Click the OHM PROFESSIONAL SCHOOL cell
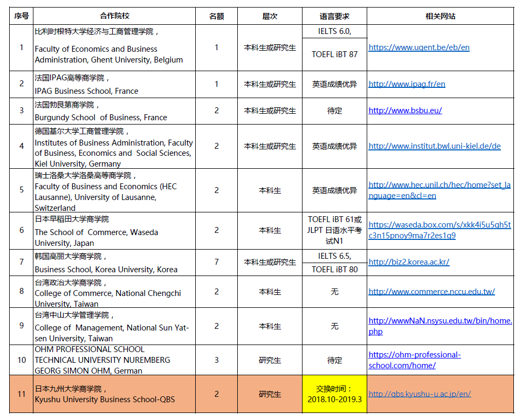 tap(114, 360)
